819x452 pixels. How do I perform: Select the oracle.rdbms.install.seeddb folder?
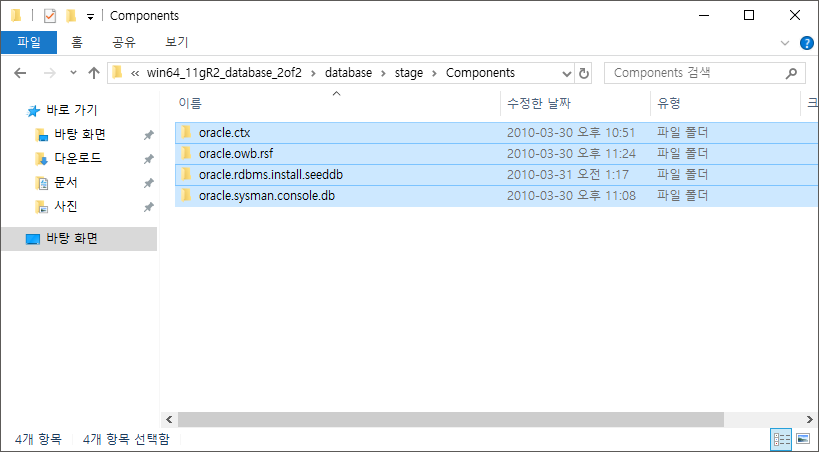click(497, 175)
